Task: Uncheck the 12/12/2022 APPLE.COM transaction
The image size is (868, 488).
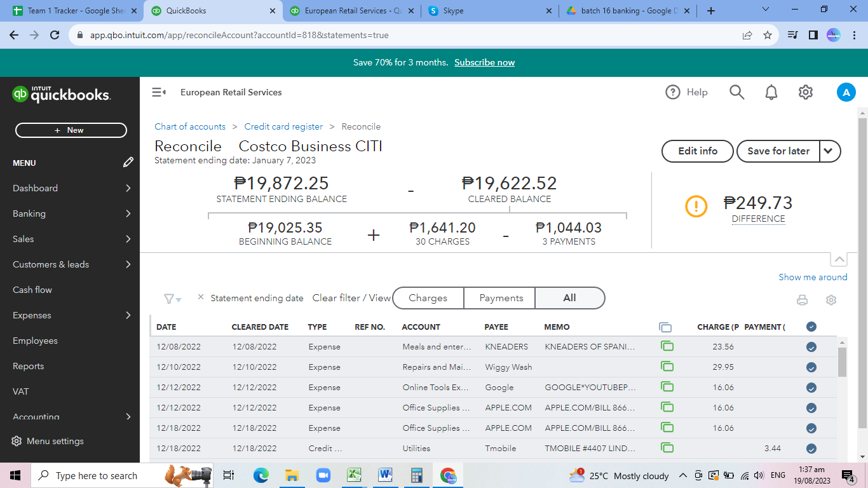Action: pos(811,408)
